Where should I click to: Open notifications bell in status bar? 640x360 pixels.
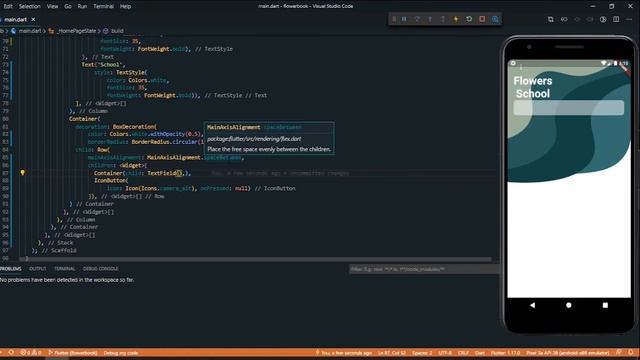631,353
